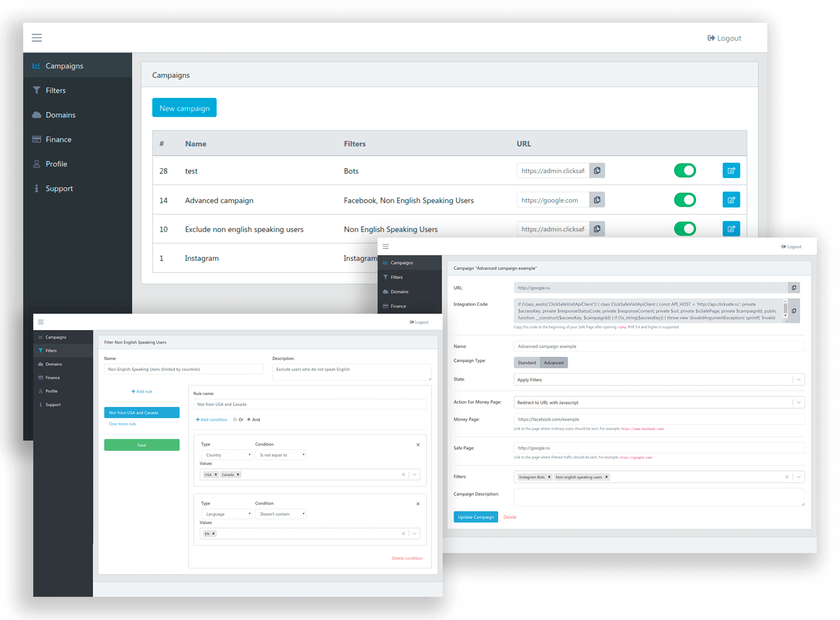Open hamburger menu in main Campaigns window
The image size is (840, 620).
click(x=37, y=38)
